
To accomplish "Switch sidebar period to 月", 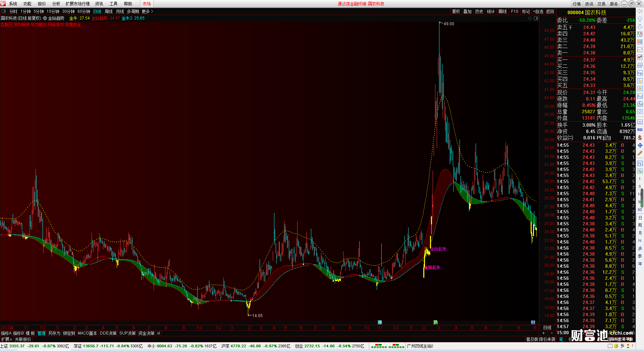I will 640,233.
